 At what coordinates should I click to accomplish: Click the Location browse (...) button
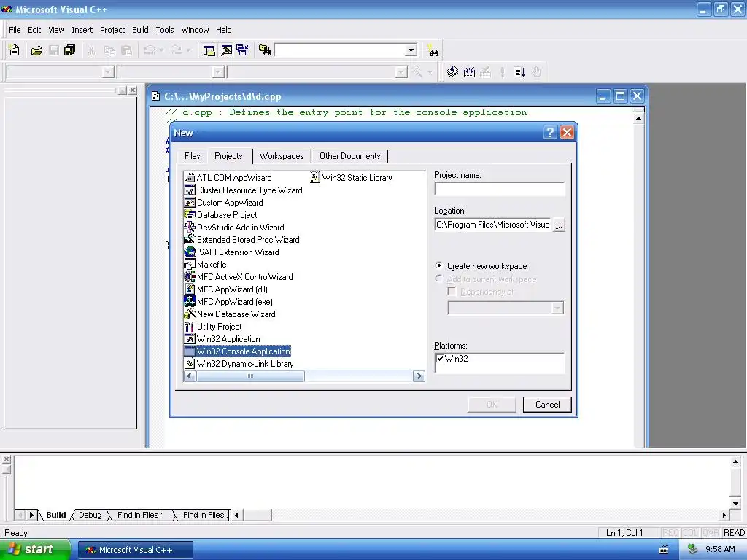(x=559, y=225)
